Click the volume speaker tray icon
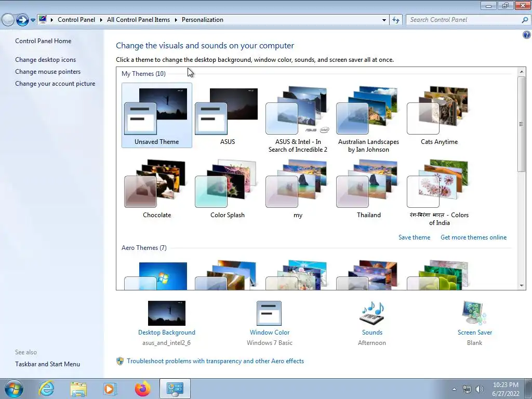The height and width of the screenshot is (399, 532). click(479, 389)
